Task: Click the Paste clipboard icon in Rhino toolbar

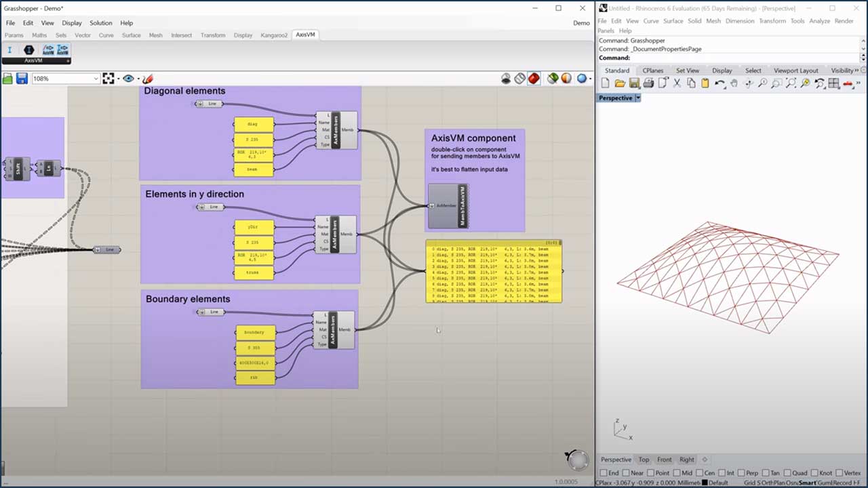Action: 705,83
